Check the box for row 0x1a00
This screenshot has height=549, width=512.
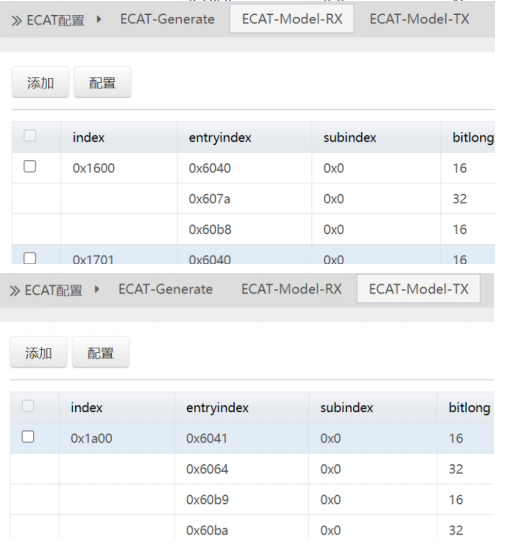(28, 437)
